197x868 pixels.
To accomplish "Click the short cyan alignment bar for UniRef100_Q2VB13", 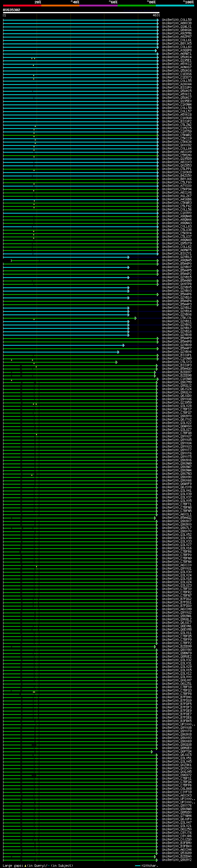I will 66,257.
